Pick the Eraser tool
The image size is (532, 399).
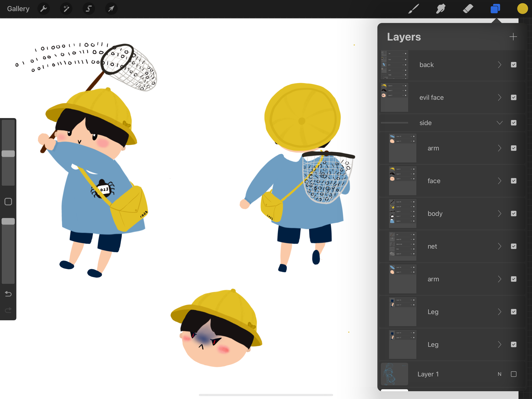coord(468,9)
